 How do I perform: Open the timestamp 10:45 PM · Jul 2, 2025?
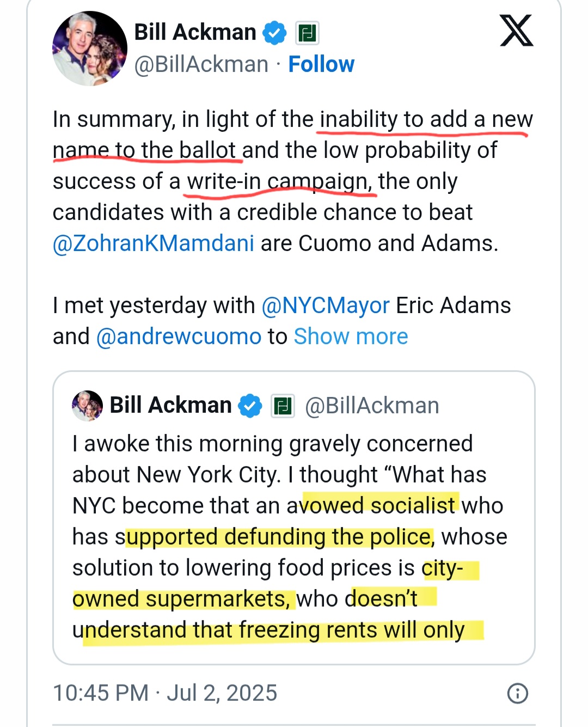pyautogui.click(x=165, y=693)
